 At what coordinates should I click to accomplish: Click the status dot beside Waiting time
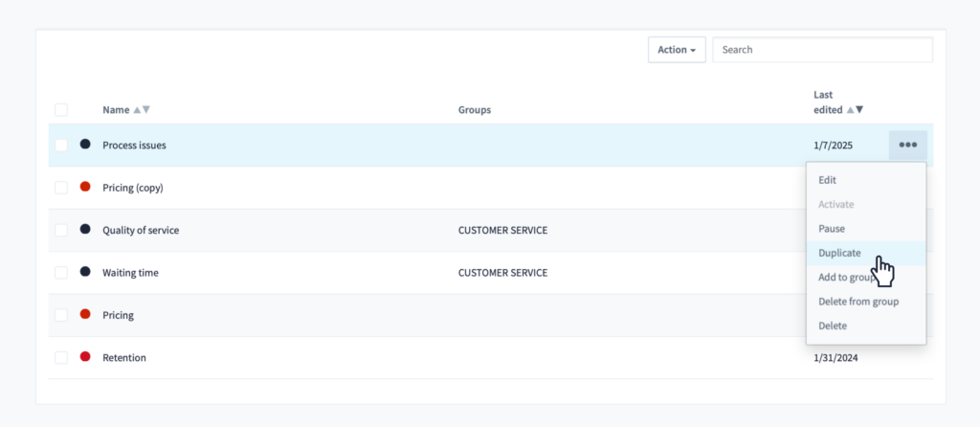pos(85,271)
